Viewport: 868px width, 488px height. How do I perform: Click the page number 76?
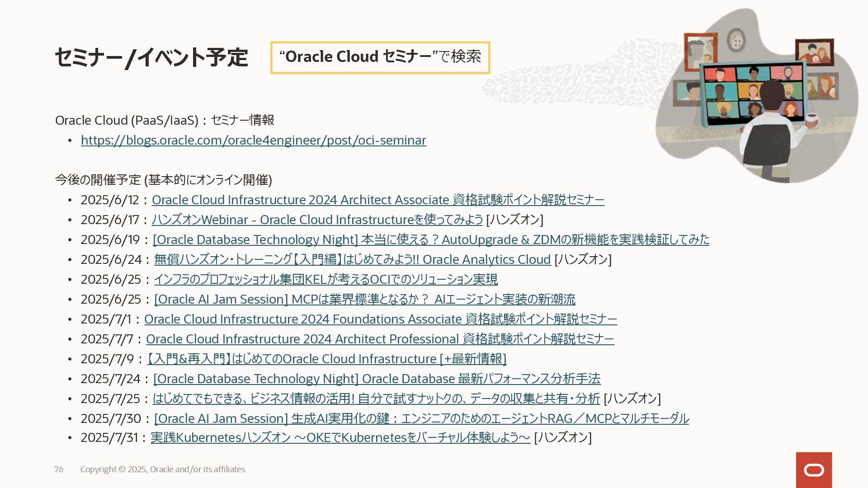[59, 469]
